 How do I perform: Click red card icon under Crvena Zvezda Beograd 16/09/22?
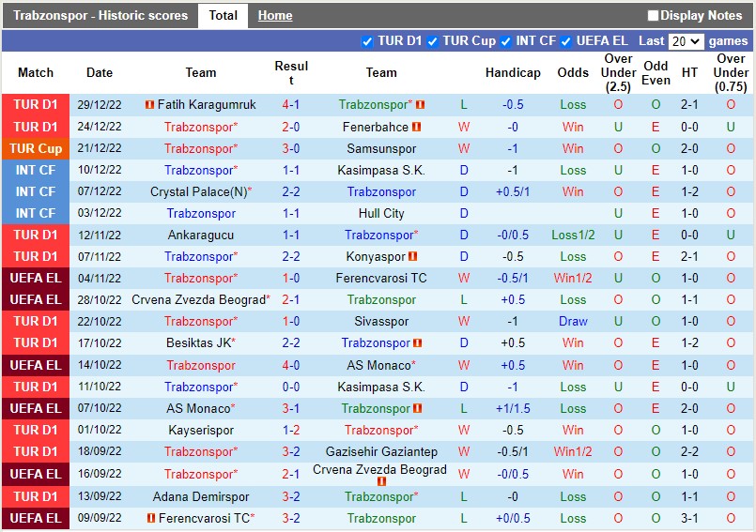tap(382, 481)
